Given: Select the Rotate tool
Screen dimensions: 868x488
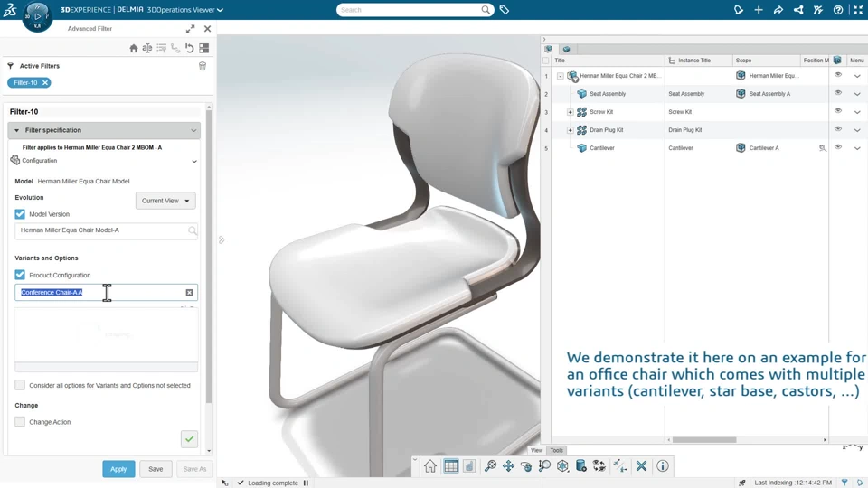Looking at the screenshot, I should 526,466.
